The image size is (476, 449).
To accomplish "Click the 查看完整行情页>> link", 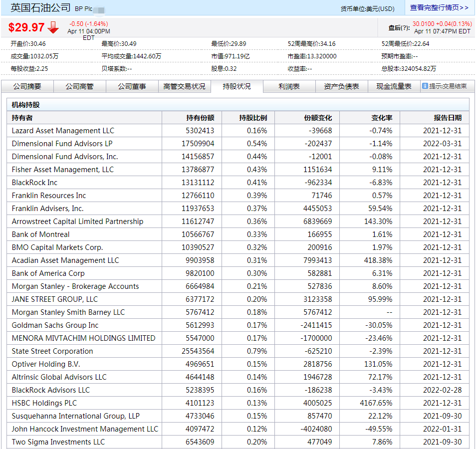I will point(439,7).
